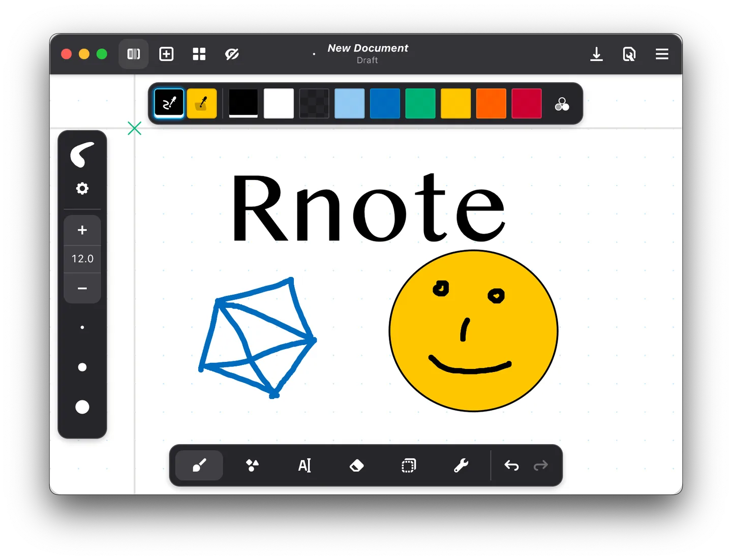Select the Brush tool
Viewport: 732px width, 560px height.
click(x=199, y=465)
